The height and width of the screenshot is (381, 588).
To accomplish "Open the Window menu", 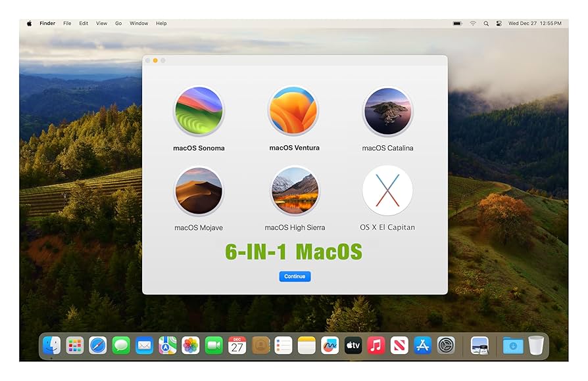I will click(x=139, y=23).
